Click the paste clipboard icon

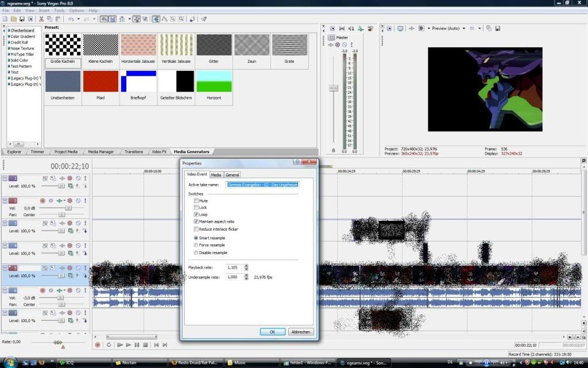pos(58,19)
